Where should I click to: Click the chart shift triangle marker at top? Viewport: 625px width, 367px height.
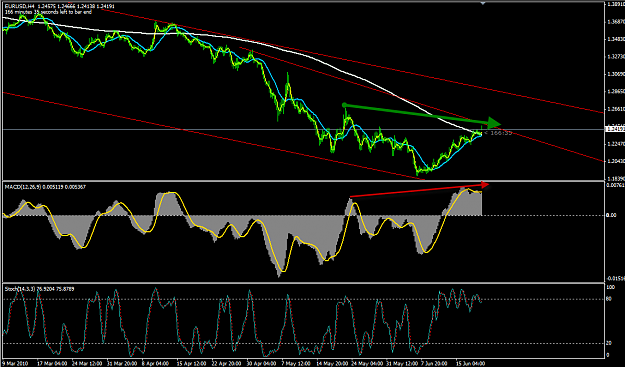click(483, 3)
